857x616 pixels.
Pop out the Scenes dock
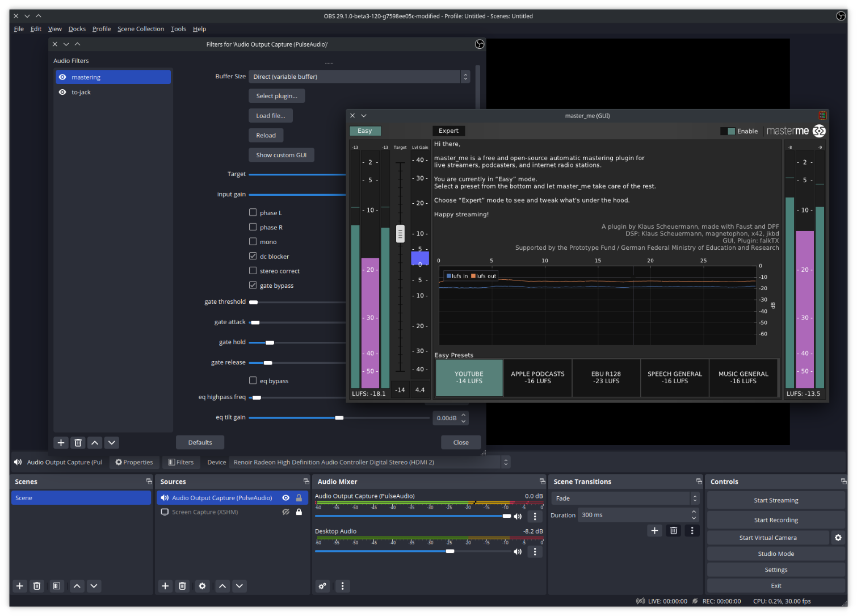[x=149, y=481]
